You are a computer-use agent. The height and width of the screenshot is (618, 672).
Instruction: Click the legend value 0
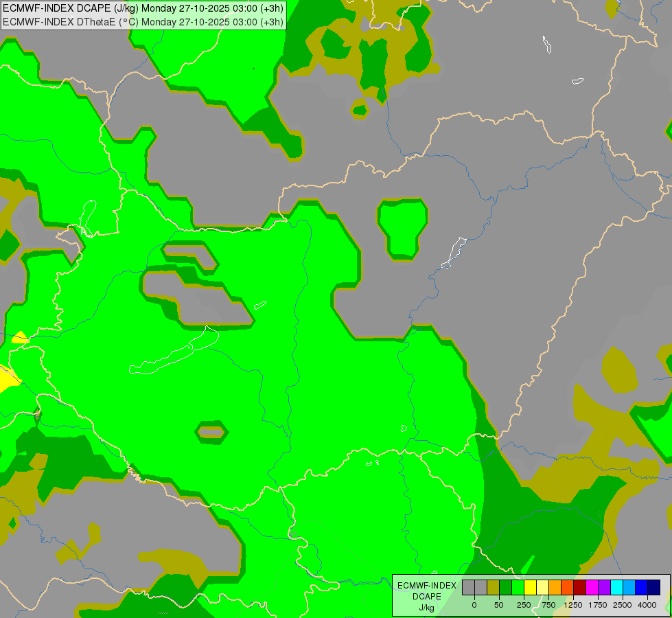tap(474, 605)
